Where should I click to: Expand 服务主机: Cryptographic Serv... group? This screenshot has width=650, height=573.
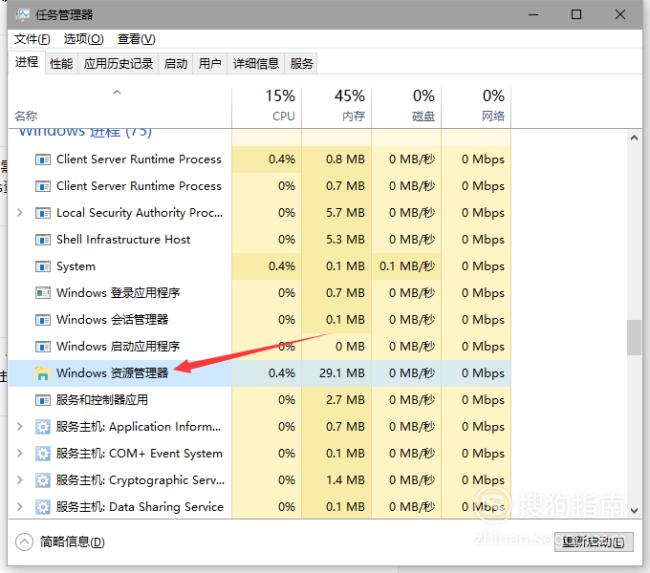tap(19, 480)
